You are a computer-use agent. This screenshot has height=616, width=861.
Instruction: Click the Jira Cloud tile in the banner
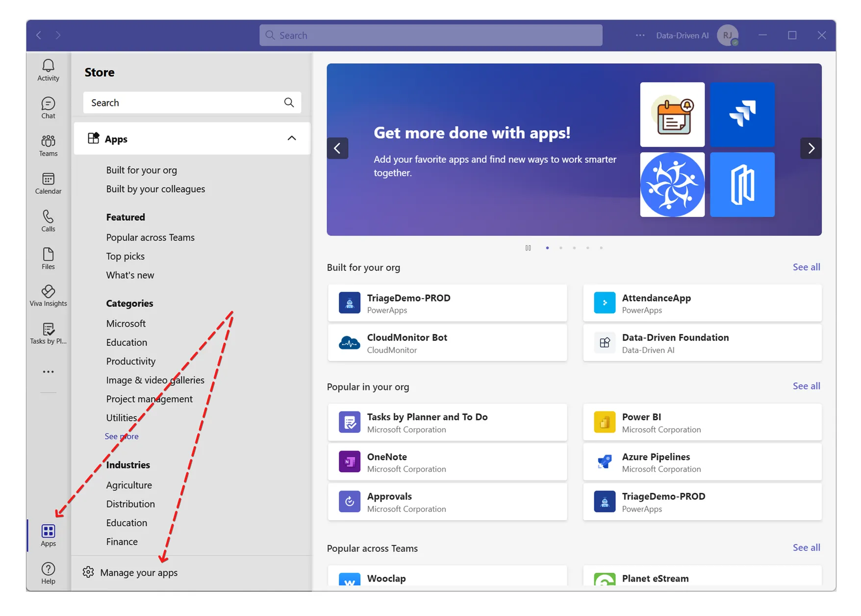[742, 114]
